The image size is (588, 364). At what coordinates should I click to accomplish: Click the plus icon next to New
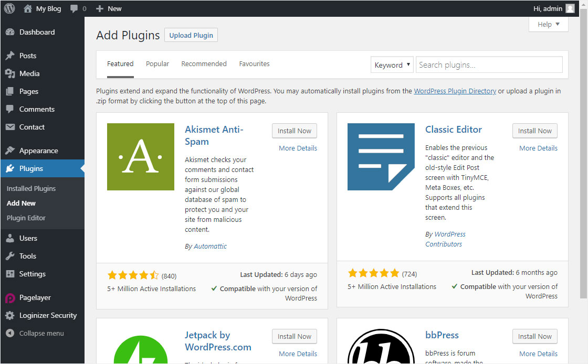click(x=99, y=8)
